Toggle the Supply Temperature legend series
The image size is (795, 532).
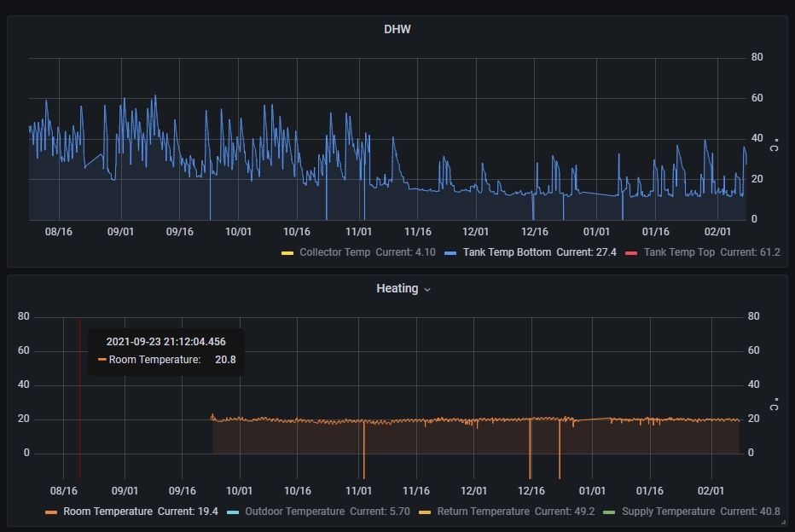[668, 512]
